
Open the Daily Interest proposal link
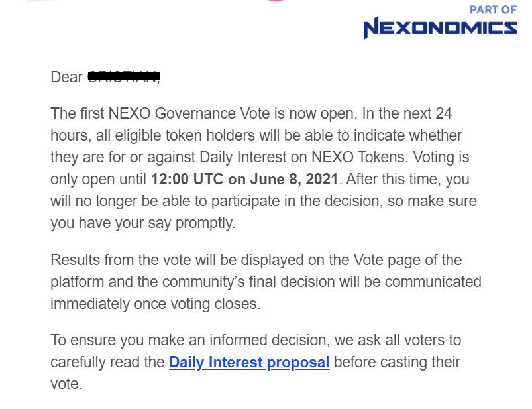(249, 362)
